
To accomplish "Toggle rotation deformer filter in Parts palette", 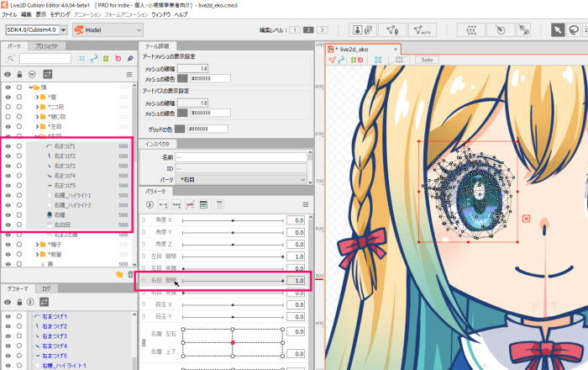I will [118, 59].
